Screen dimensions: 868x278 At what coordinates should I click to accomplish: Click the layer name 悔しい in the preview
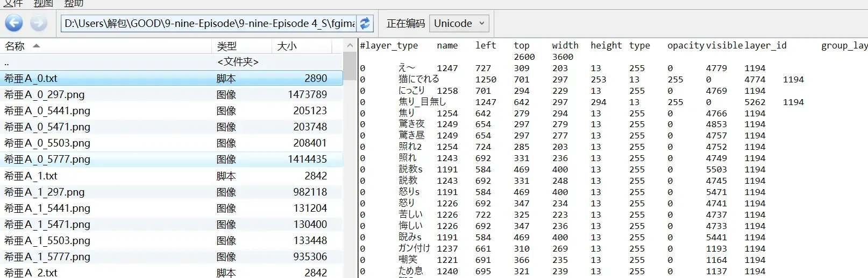tap(410, 226)
